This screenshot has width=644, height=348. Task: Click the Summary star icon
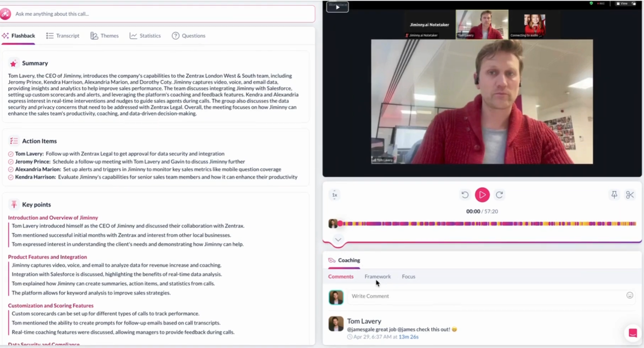(x=13, y=63)
